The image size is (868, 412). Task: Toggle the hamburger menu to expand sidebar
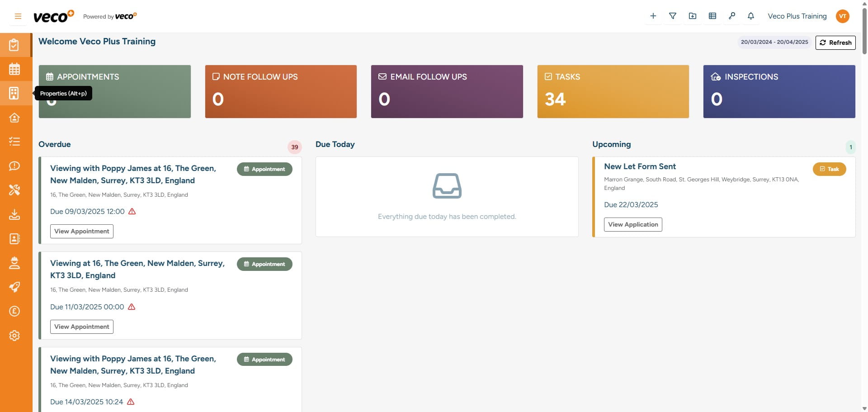(x=18, y=16)
